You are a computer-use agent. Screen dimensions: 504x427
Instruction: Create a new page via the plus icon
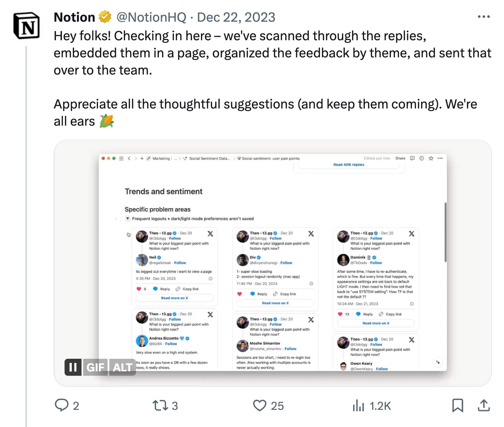[142, 158]
